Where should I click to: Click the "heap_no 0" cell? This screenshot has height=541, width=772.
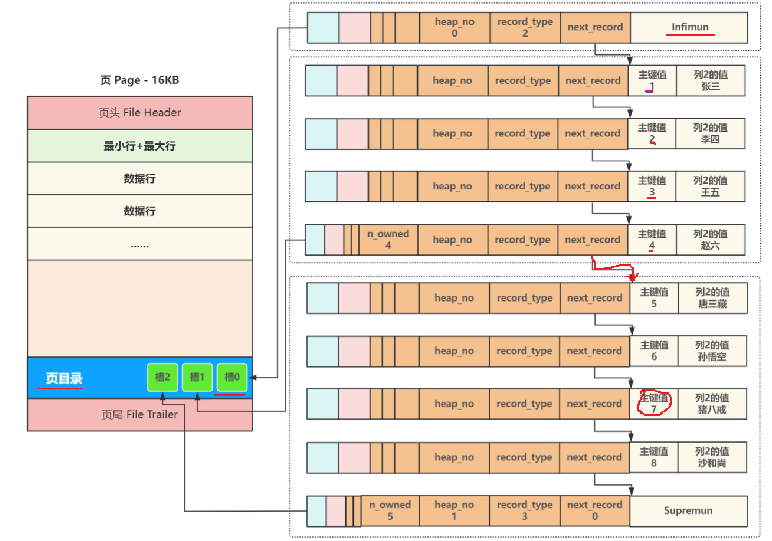click(x=454, y=28)
